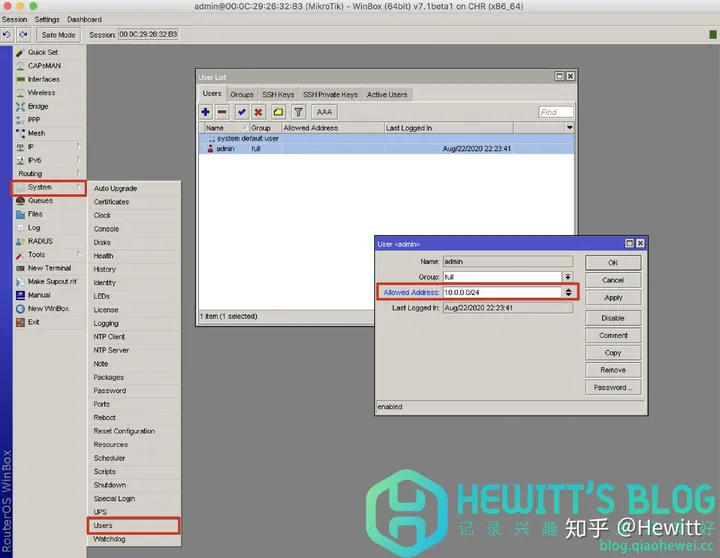Viewport: 720px width, 558px height.
Task: Switch to SSH Private Keys tab
Action: pyautogui.click(x=330, y=95)
